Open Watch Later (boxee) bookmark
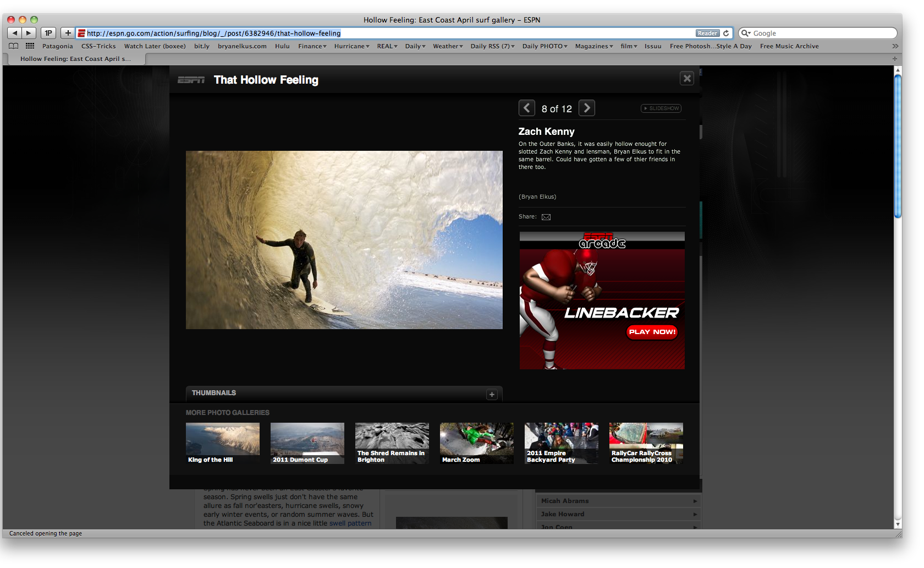 (x=155, y=46)
